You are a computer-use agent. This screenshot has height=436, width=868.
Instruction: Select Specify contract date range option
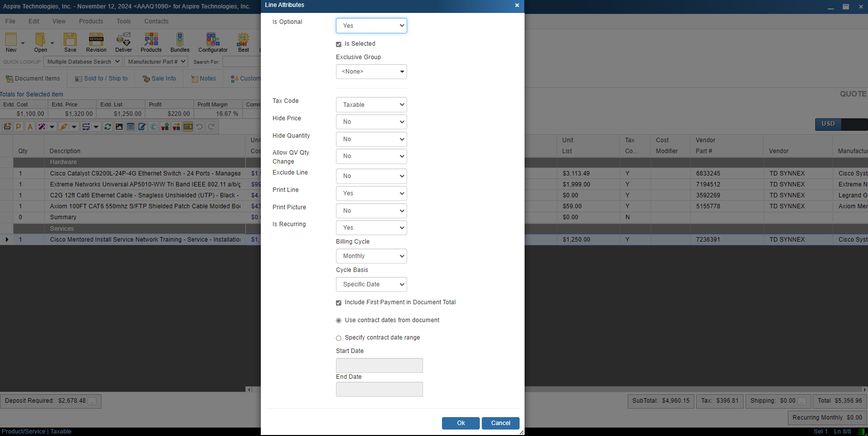tap(339, 338)
